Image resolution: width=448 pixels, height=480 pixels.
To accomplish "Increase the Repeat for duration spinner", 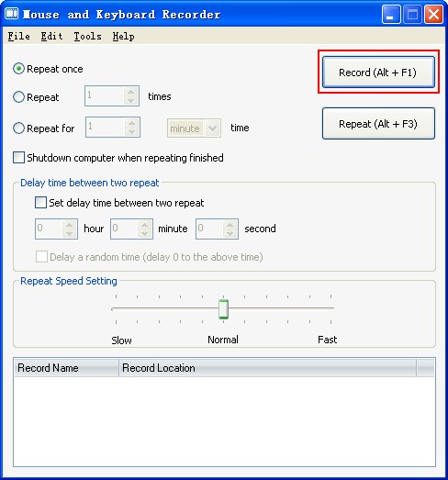I will [x=131, y=123].
